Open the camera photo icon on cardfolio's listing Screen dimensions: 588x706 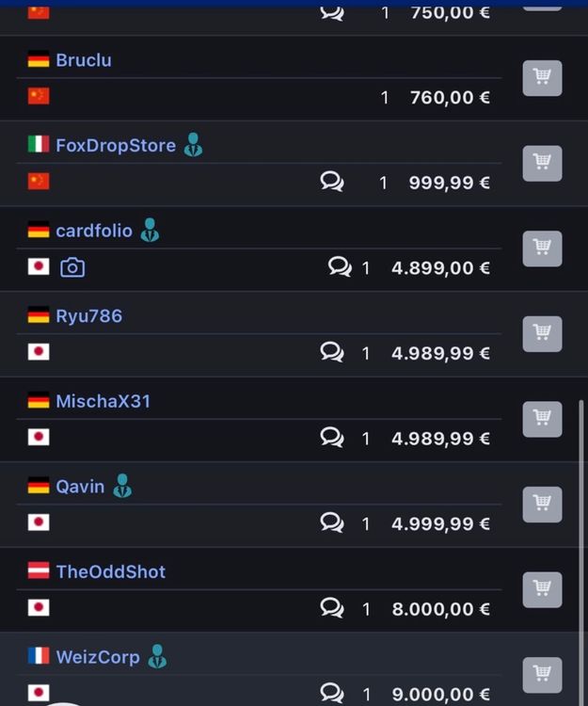point(72,267)
